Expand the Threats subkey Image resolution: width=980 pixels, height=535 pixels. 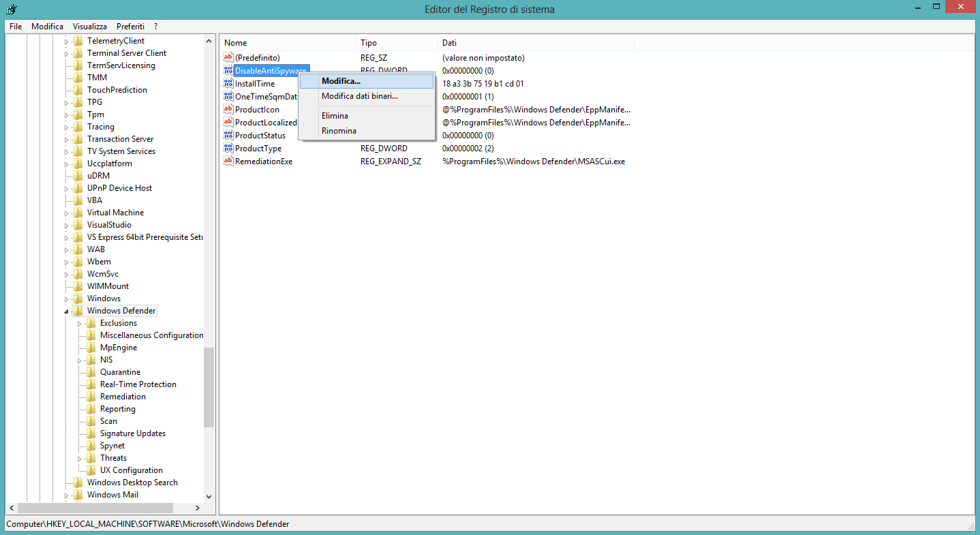click(x=80, y=458)
